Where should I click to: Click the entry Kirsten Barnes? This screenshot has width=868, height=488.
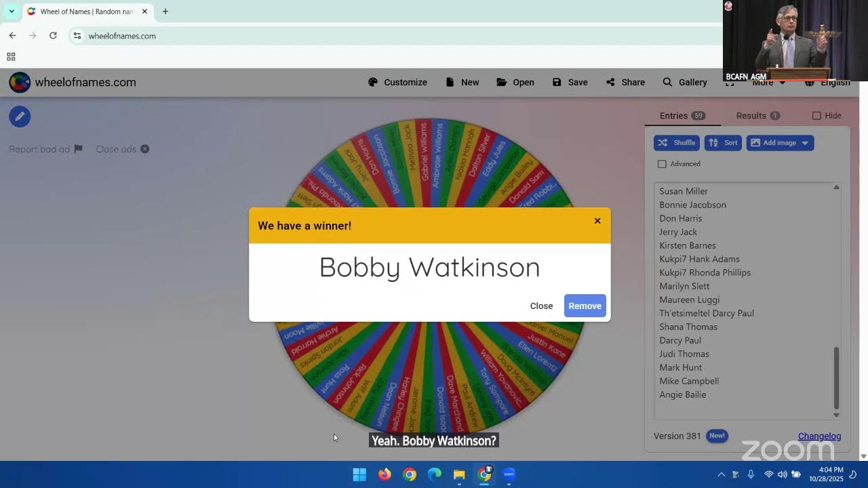tap(688, 245)
